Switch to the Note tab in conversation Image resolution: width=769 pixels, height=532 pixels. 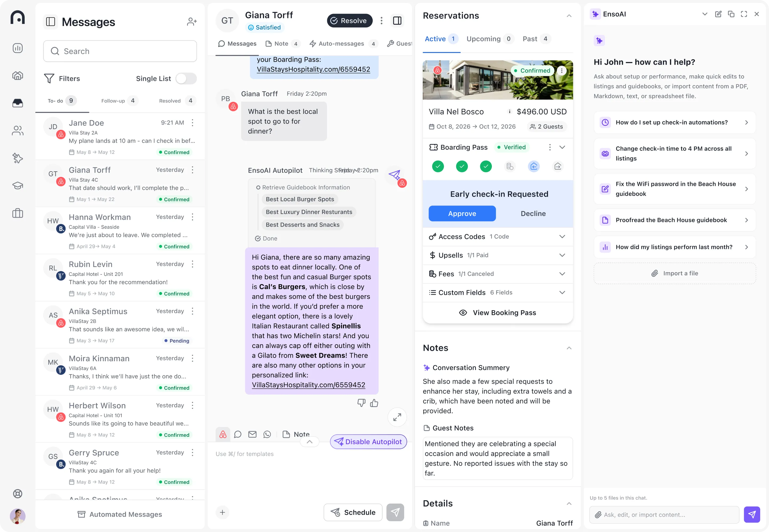click(x=283, y=44)
